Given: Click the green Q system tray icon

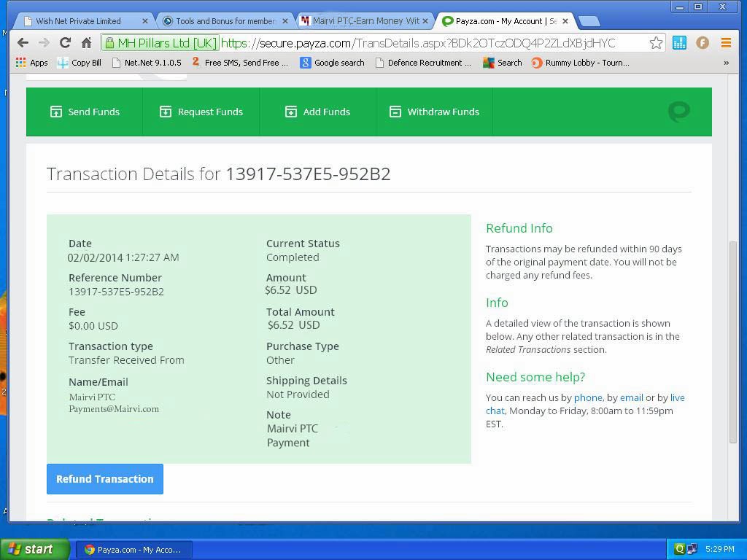Looking at the screenshot, I should pyautogui.click(x=680, y=549).
